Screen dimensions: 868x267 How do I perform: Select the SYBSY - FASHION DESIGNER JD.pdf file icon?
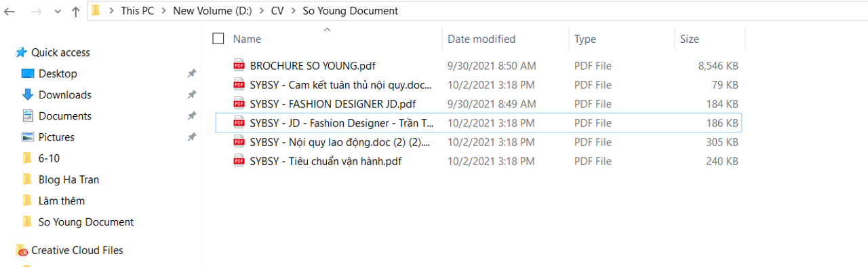[239, 104]
